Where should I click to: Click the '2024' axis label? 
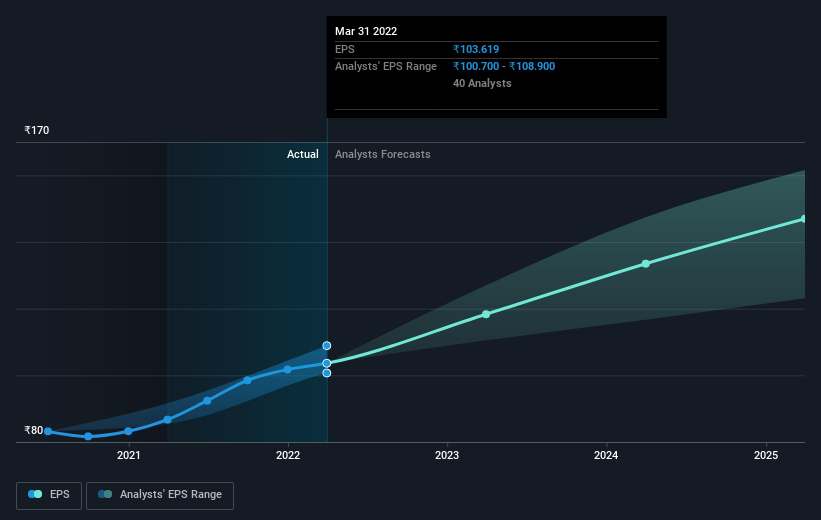click(x=606, y=456)
